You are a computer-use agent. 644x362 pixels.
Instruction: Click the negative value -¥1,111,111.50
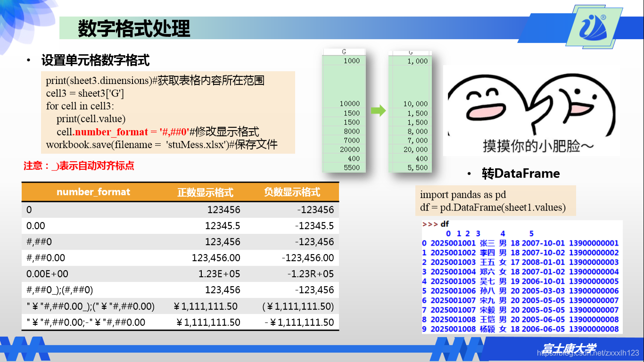[299, 322]
